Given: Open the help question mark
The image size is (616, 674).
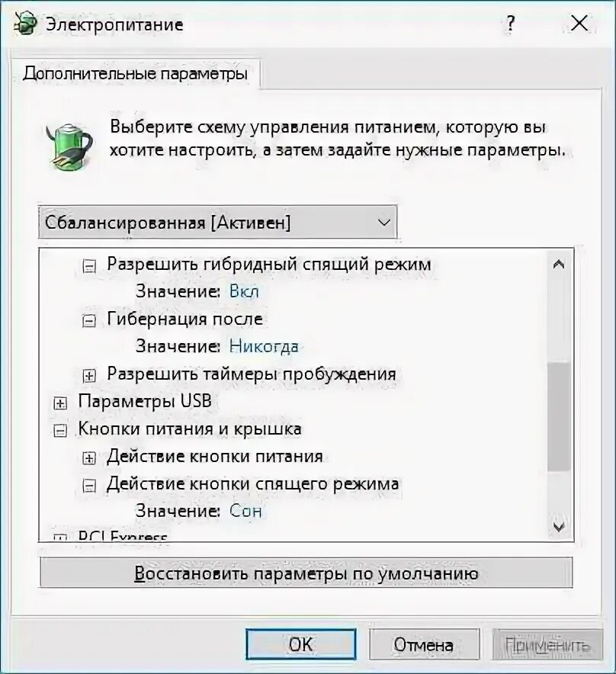Looking at the screenshot, I should point(510,23).
